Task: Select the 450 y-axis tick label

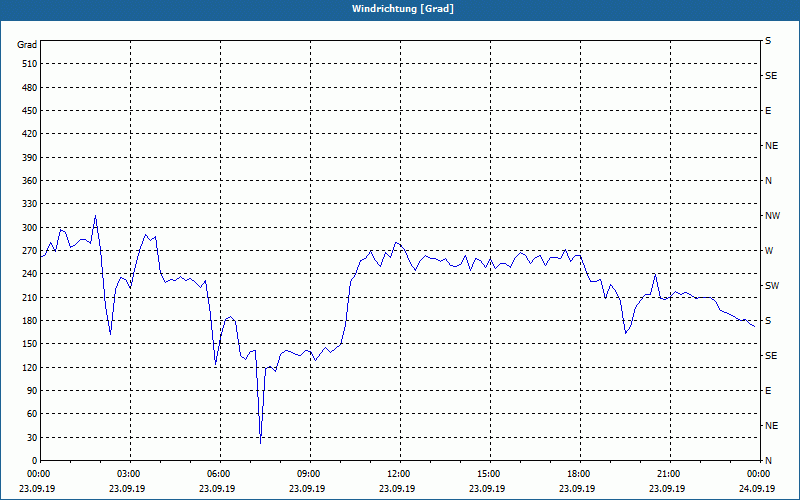Action: coord(29,111)
